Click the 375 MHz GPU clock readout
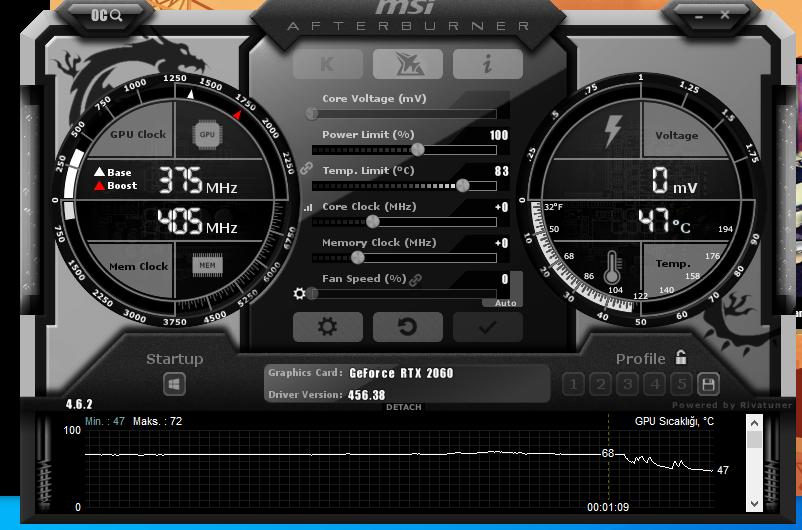 point(197,181)
